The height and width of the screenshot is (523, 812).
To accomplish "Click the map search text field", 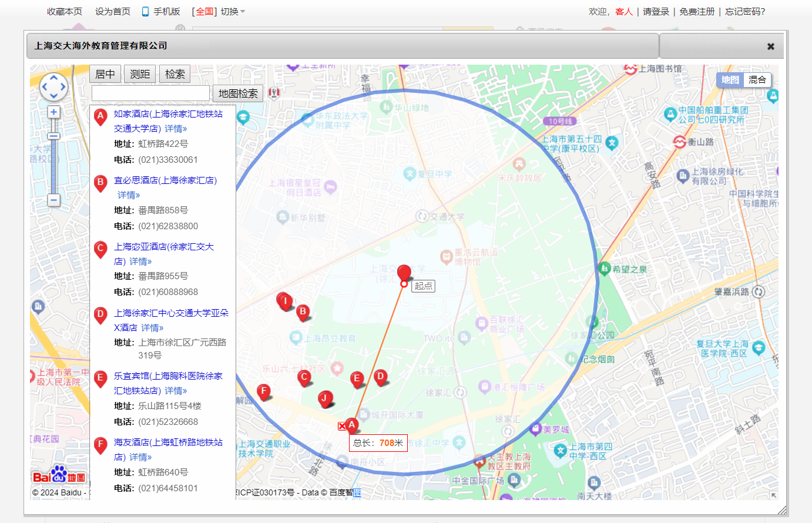I will pos(150,93).
